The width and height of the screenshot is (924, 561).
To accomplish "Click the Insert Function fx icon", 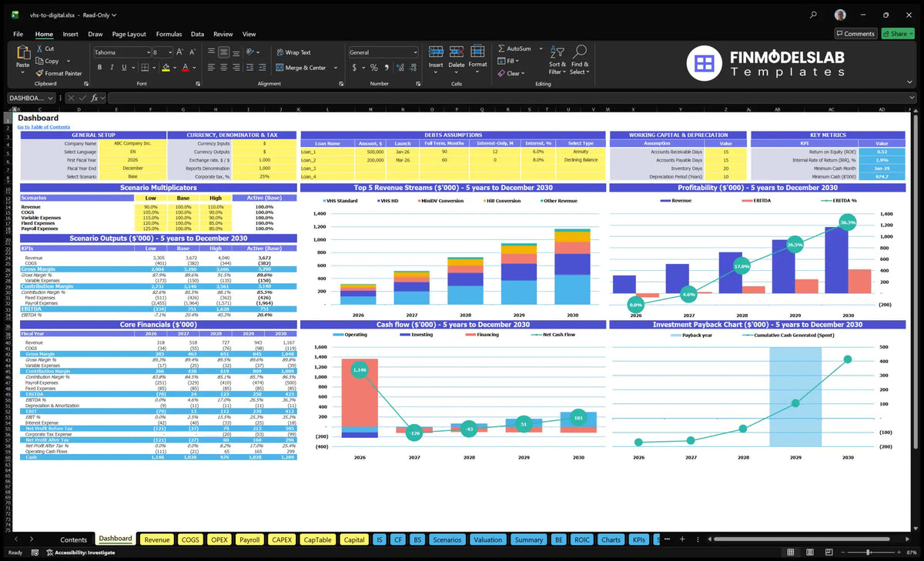I will click(x=94, y=98).
